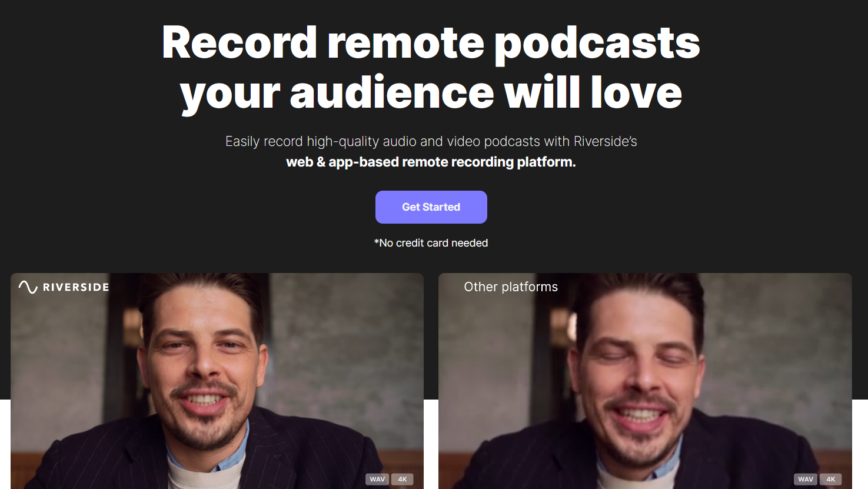Click "web & app-based remote recording platform." text
This screenshot has height=489, width=868.
tap(431, 162)
